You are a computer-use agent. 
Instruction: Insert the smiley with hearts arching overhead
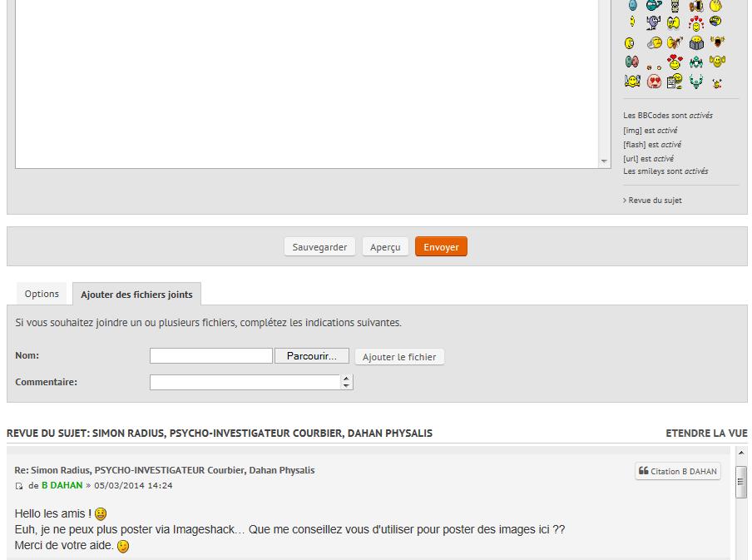[x=696, y=23]
